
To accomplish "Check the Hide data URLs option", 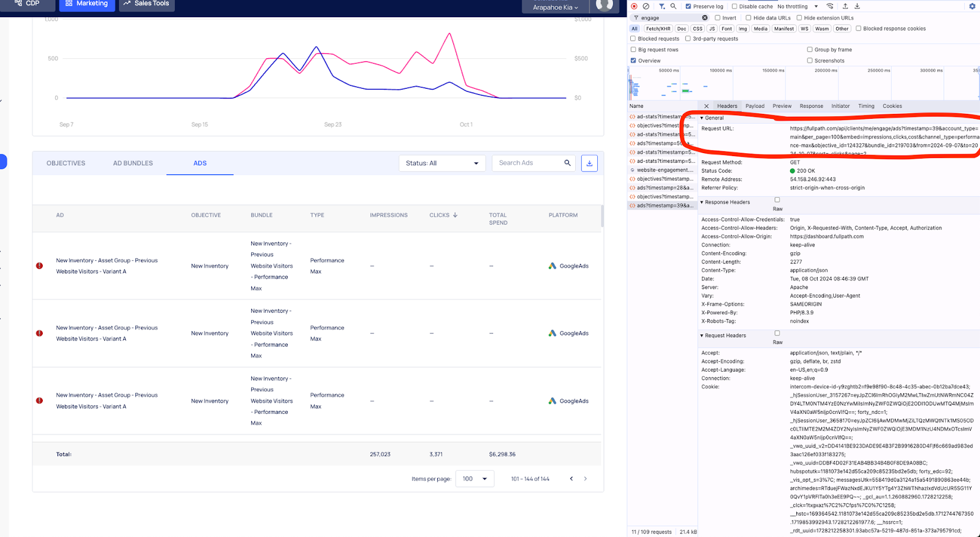I will click(748, 18).
